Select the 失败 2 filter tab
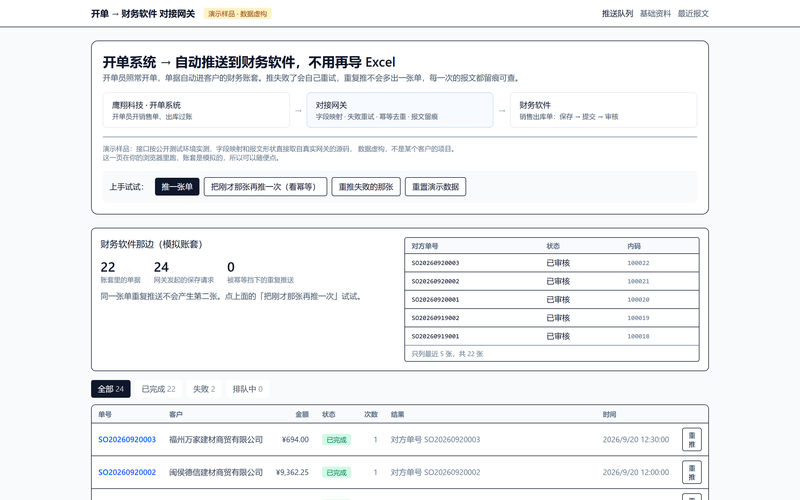This screenshot has width=800, height=500. [204, 389]
